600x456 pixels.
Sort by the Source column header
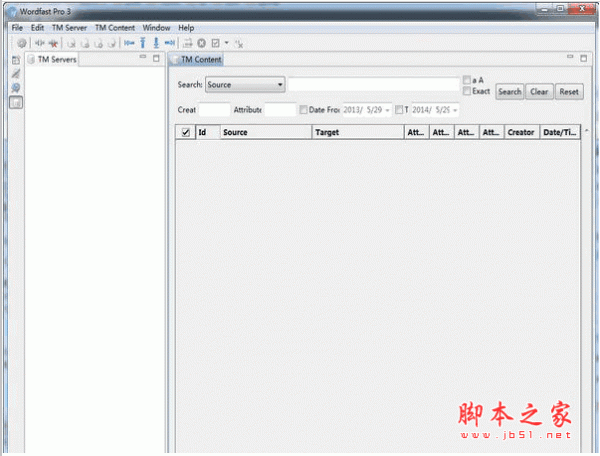266,132
